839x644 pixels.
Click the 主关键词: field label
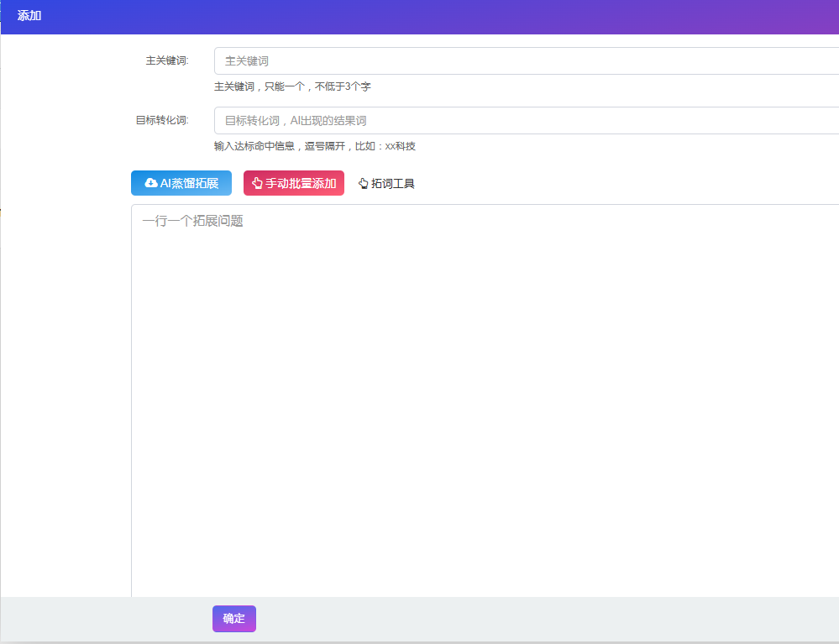pos(167,60)
